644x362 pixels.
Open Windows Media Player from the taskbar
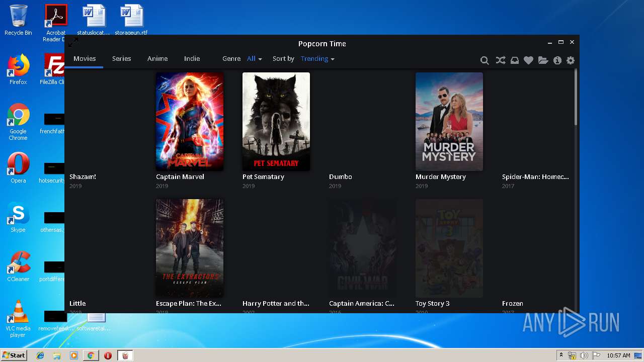coord(74,355)
